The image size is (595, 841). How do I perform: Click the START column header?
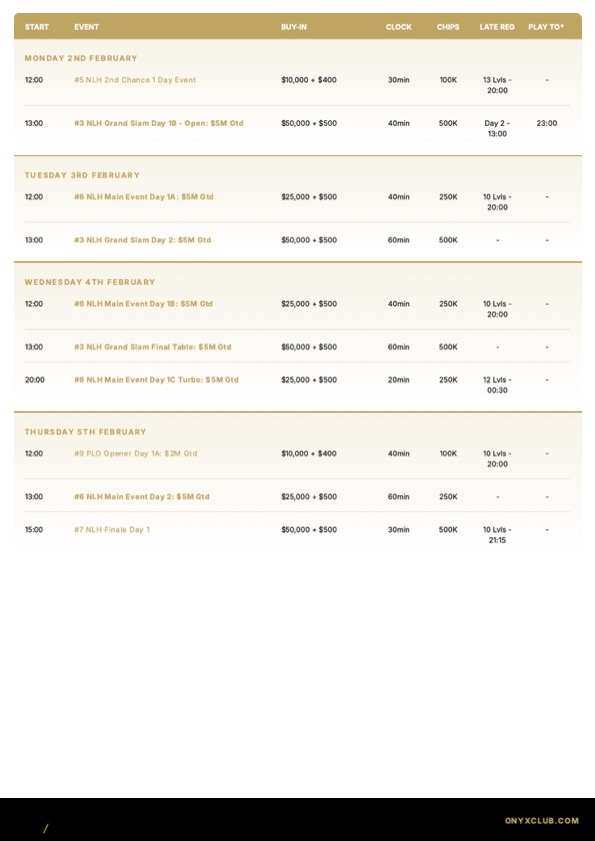36,27
